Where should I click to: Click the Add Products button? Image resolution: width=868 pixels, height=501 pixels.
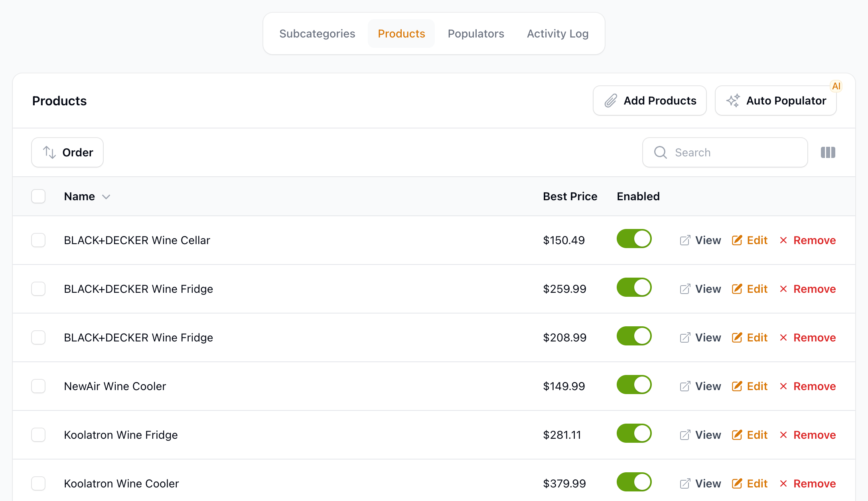click(650, 101)
